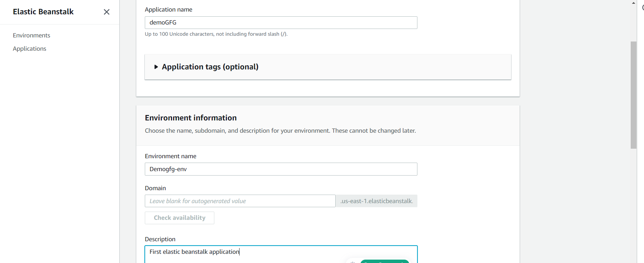Go to Applications in the sidebar
Viewport: 644px width, 263px height.
tap(29, 49)
